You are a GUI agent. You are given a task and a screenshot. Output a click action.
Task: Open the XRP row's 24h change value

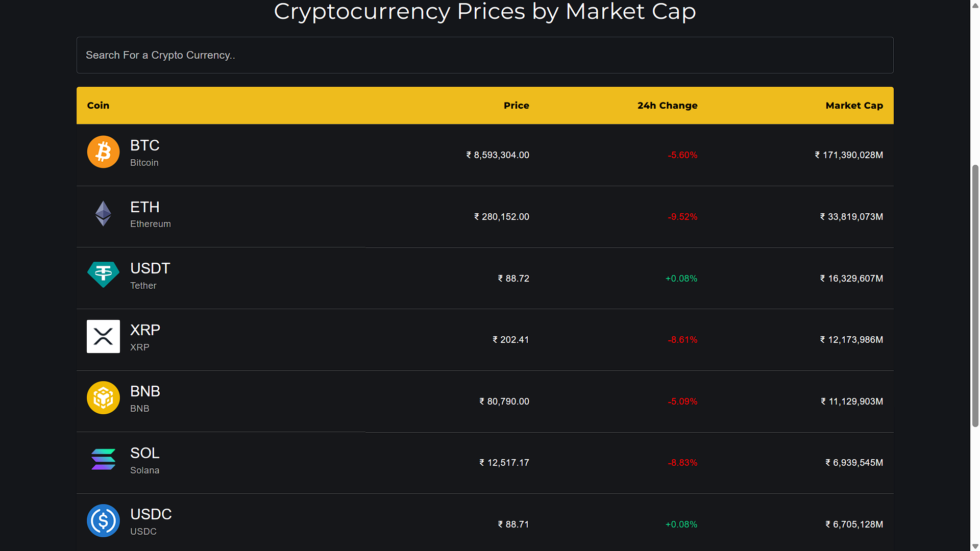pos(682,340)
